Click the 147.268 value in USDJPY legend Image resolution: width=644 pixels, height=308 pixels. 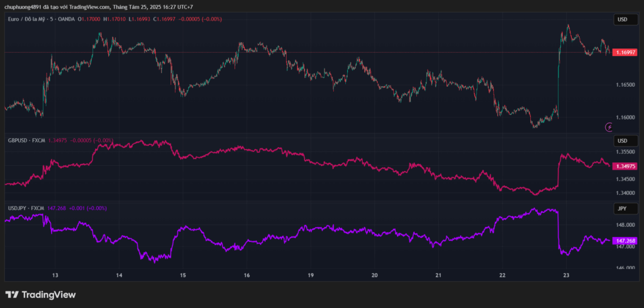(56, 208)
